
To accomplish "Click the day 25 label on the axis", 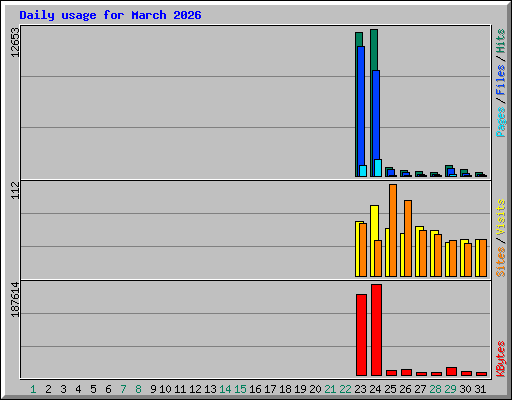I will pyautogui.click(x=390, y=389).
